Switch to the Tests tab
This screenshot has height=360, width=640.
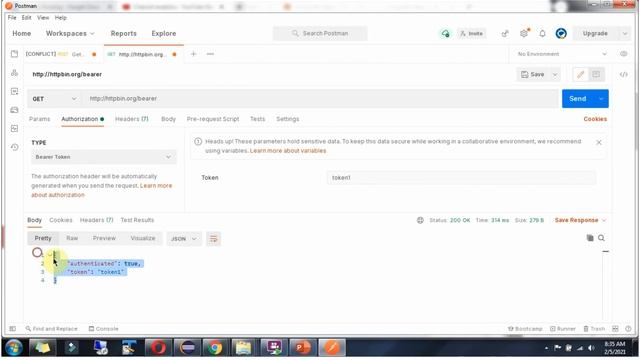click(258, 119)
